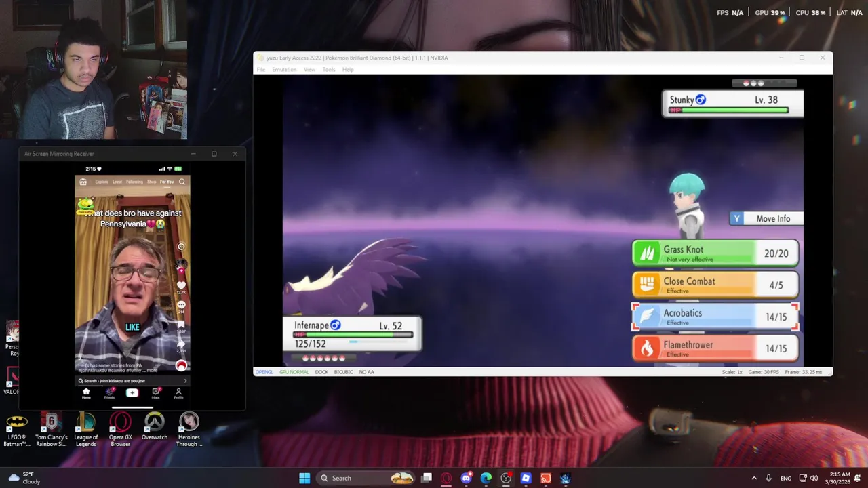
Task: Click the Grass Knot grass-type icon
Action: point(647,253)
